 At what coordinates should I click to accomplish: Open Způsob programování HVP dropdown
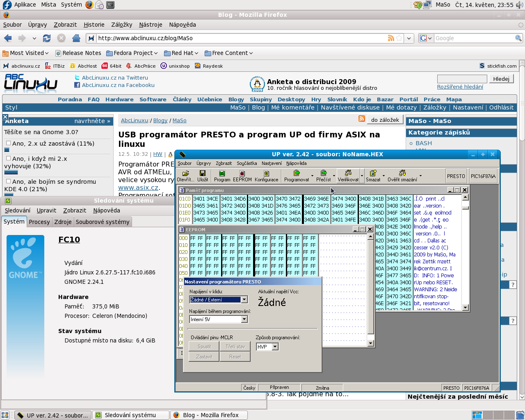275,347
